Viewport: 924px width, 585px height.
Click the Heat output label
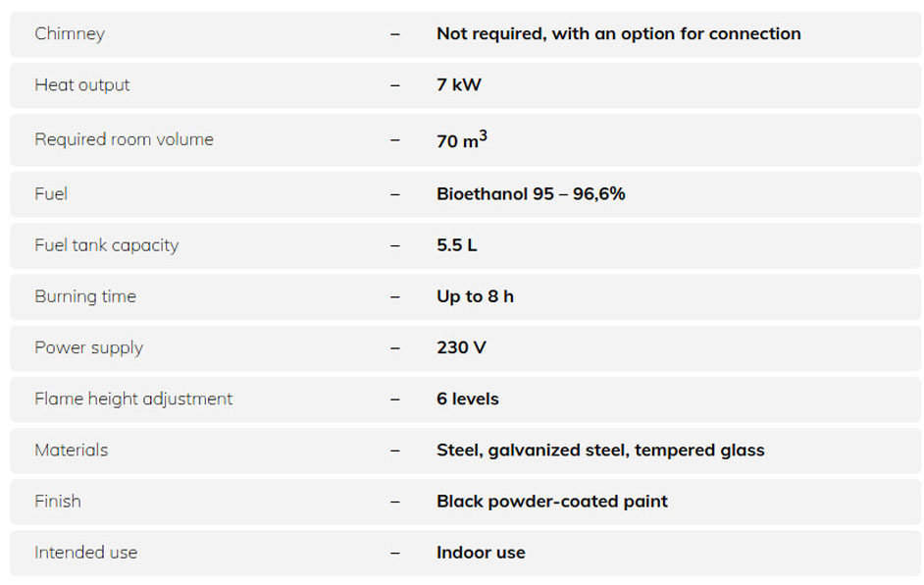pyautogui.click(x=82, y=84)
